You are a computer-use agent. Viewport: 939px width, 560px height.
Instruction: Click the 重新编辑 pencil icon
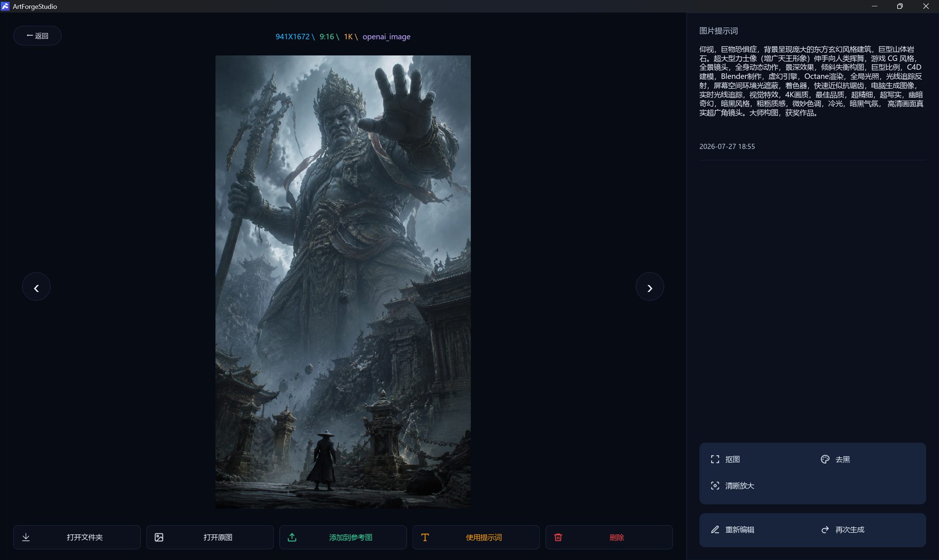click(x=715, y=529)
